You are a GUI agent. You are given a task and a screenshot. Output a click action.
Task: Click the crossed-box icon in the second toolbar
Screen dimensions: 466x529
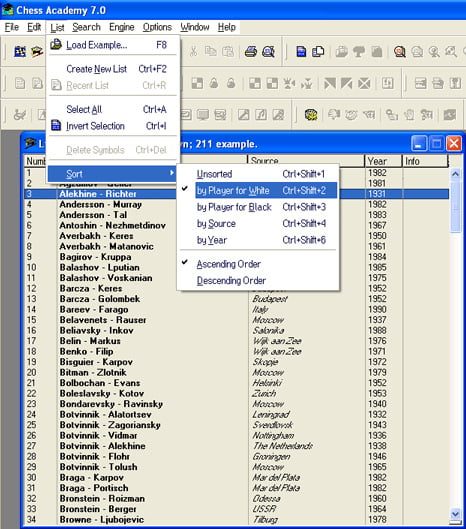pos(364,83)
